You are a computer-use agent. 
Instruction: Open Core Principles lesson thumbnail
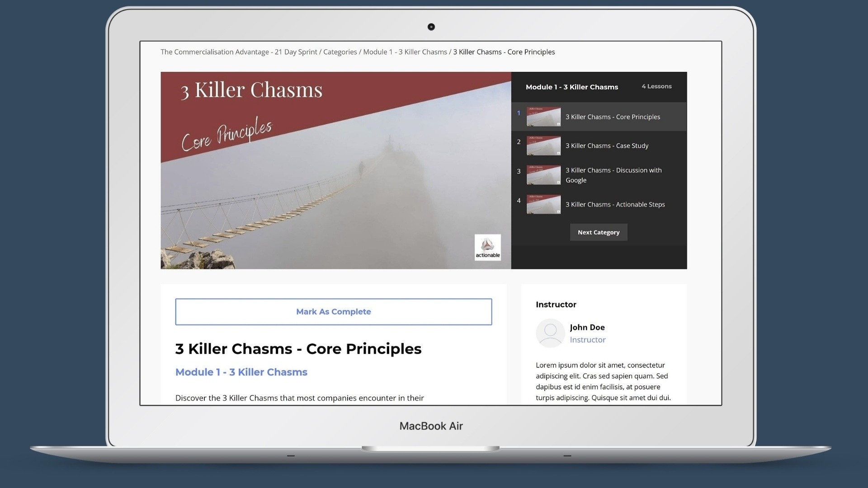(543, 117)
